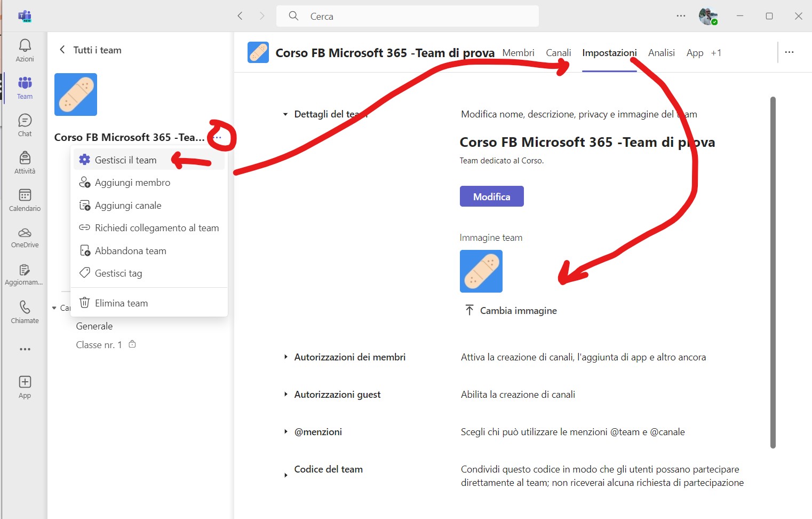The height and width of the screenshot is (519, 812).
Task: Open the Azioni notifications bell
Action: click(x=25, y=50)
